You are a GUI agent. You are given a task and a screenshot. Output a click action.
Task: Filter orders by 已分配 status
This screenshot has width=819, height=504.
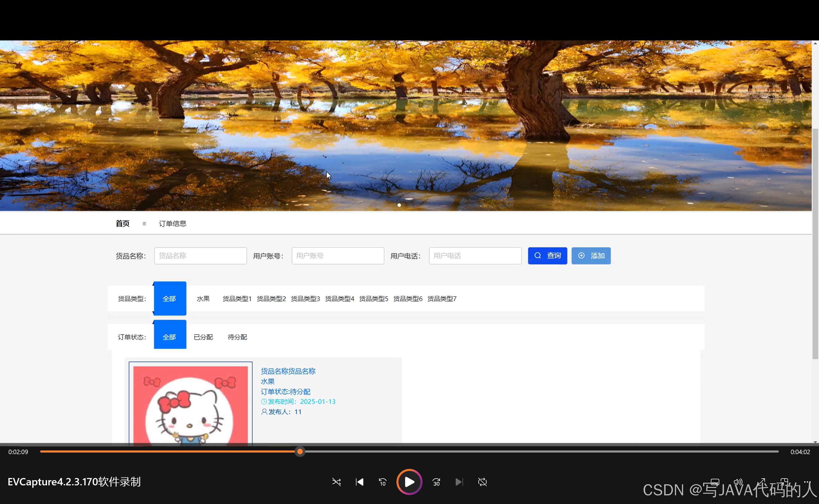point(203,337)
